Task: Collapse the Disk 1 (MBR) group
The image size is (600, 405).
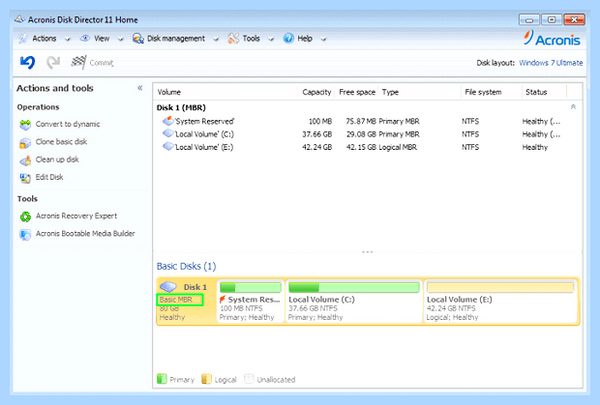Action: [573, 107]
